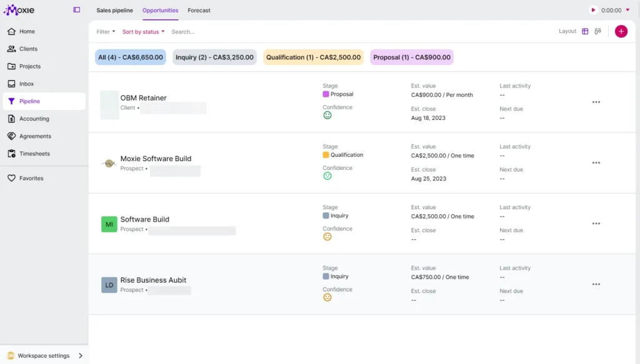Click the pink add opportunity plus button
Screen dimensions: 640x364
point(621,31)
